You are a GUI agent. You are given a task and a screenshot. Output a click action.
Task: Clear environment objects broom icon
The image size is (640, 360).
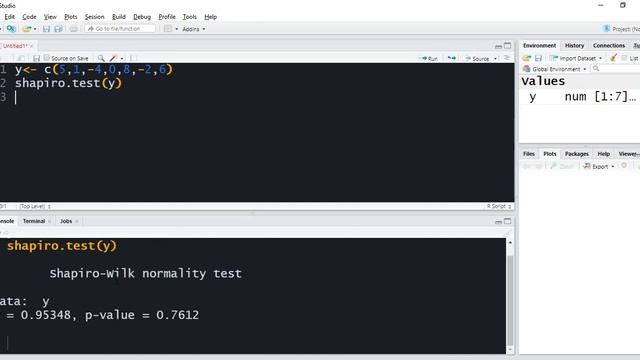pyautogui.click(x=613, y=58)
